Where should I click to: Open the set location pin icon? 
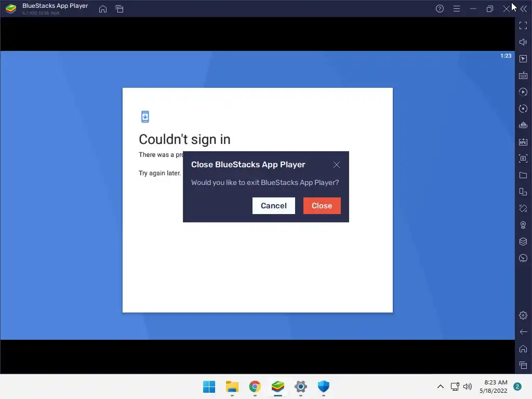pyautogui.click(x=523, y=225)
